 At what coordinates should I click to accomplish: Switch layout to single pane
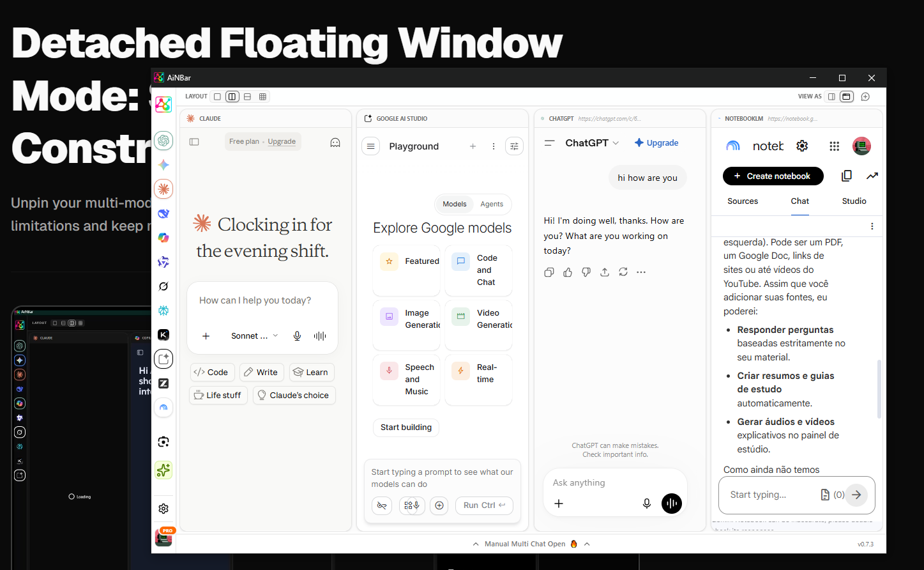click(217, 96)
